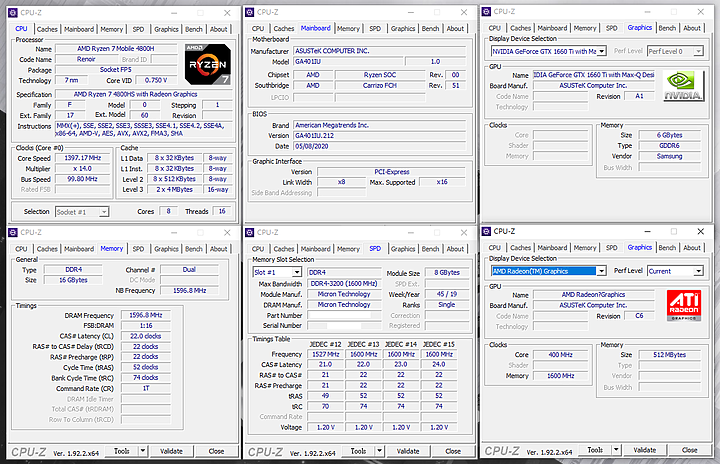The width and height of the screenshot is (720, 464).
Task: Click the Channel # value Dual
Action: point(189,270)
